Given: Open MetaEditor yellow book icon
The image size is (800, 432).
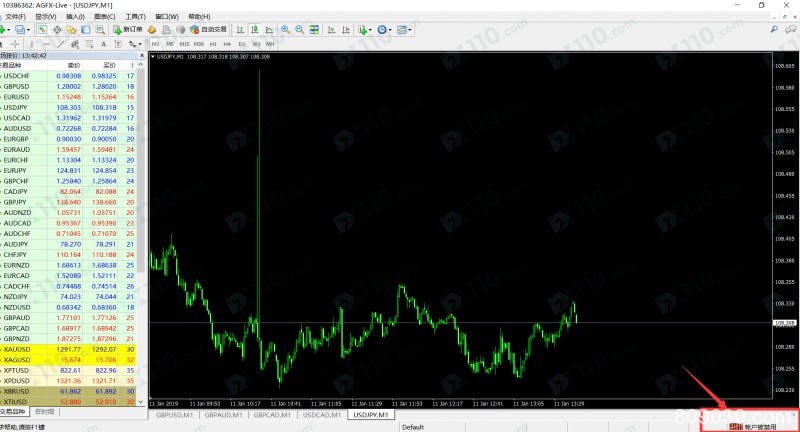Looking at the screenshot, I should (152, 30).
